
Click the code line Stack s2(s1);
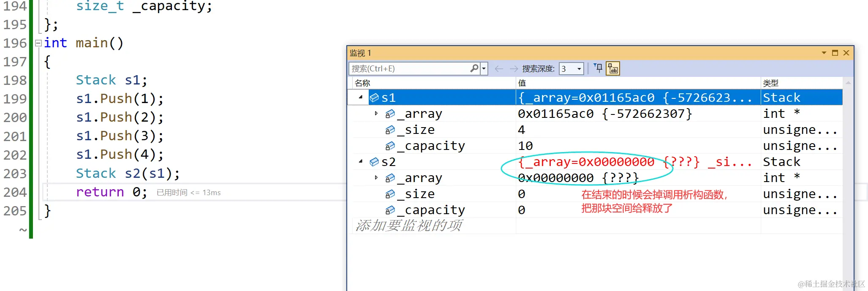128,173
